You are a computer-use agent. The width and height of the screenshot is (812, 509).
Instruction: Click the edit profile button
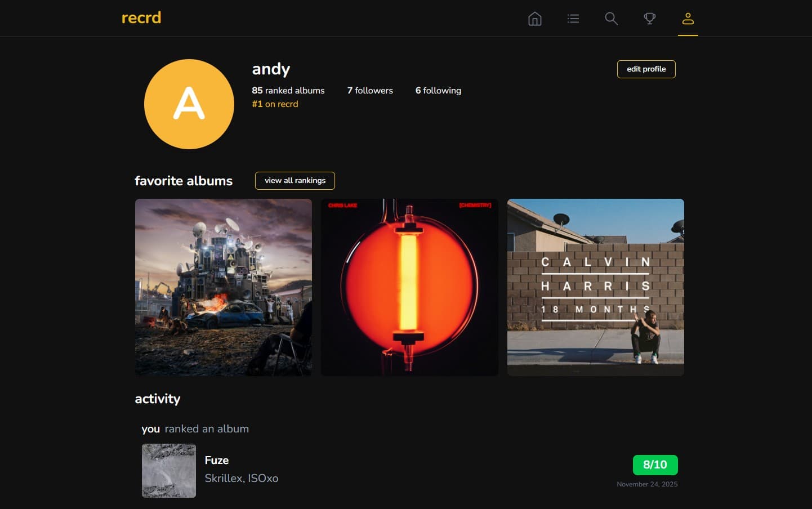tap(646, 69)
